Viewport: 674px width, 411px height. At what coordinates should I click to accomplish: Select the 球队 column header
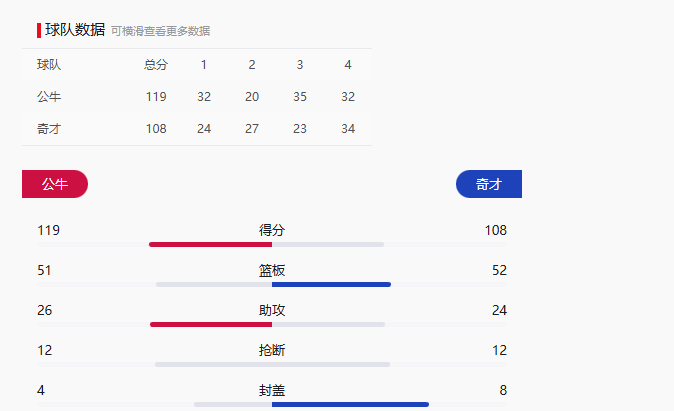point(49,65)
